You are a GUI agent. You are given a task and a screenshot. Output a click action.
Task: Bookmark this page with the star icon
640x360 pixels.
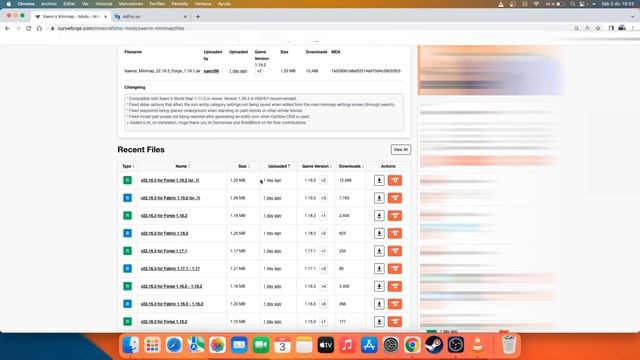pyautogui.click(x=598, y=28)
